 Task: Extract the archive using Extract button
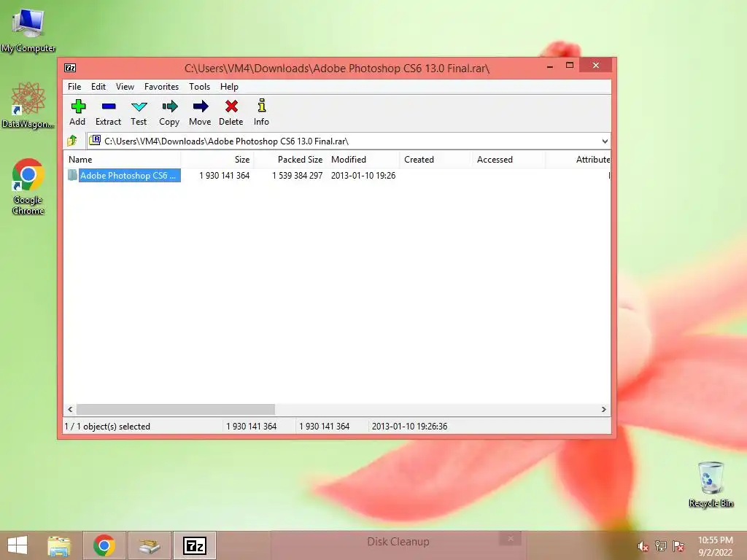pos(108,112)
